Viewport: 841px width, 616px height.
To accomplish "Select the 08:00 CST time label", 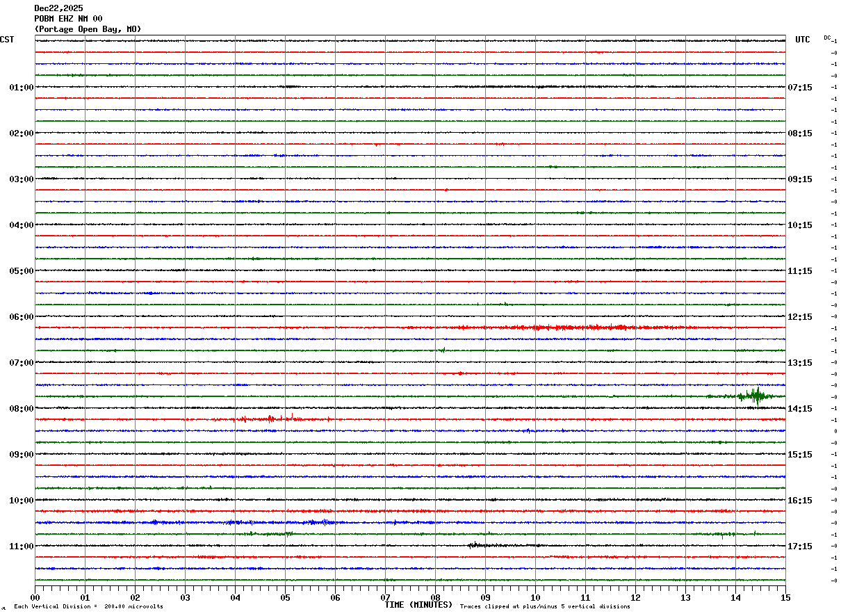I will point(21,409).
